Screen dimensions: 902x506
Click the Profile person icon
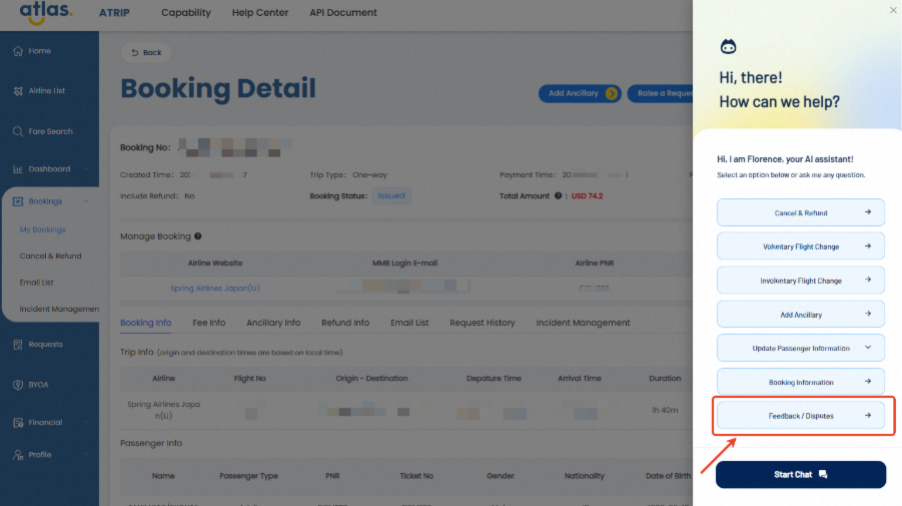coord(18,455)
